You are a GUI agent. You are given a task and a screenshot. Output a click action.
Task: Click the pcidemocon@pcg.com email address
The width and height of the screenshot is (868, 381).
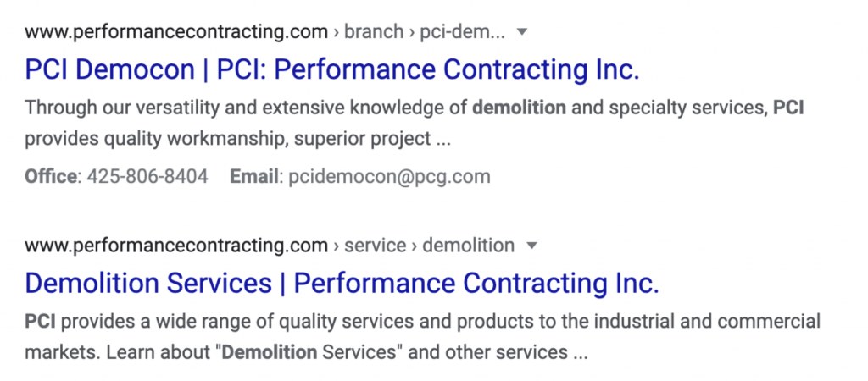pos(389,177)
